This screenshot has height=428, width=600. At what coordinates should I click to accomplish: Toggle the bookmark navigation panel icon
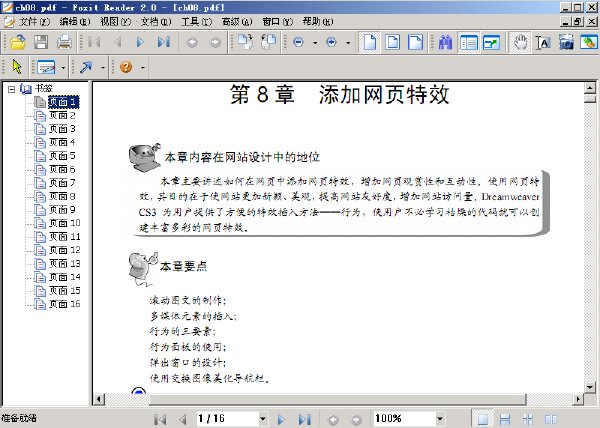click(x=469, y=42)
